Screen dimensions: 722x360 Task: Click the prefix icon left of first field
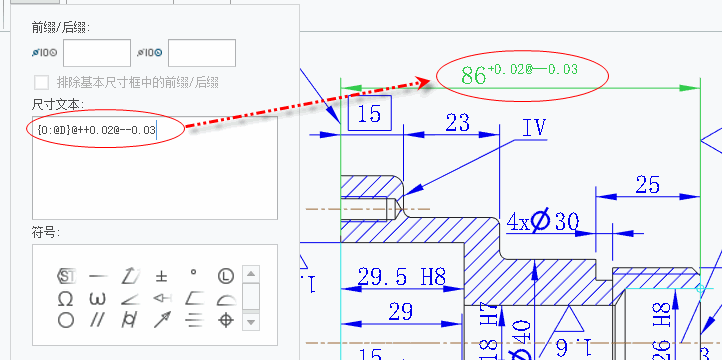click(45, 53)
